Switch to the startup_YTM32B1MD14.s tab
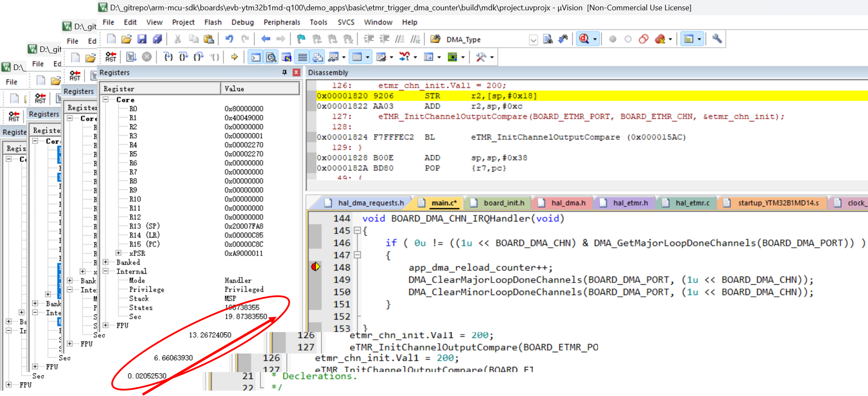 pos(772,203)
